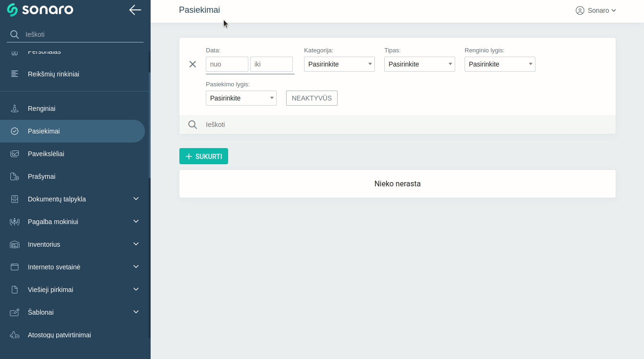Open the Tipas dropdown
This screenshot has width=644, height=359.
(419, 64)
